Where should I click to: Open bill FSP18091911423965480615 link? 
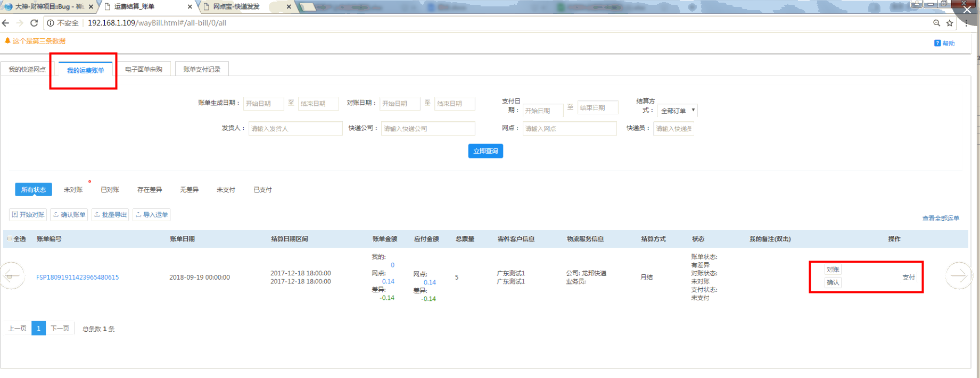pyautogui.click(x=77, y=277)
